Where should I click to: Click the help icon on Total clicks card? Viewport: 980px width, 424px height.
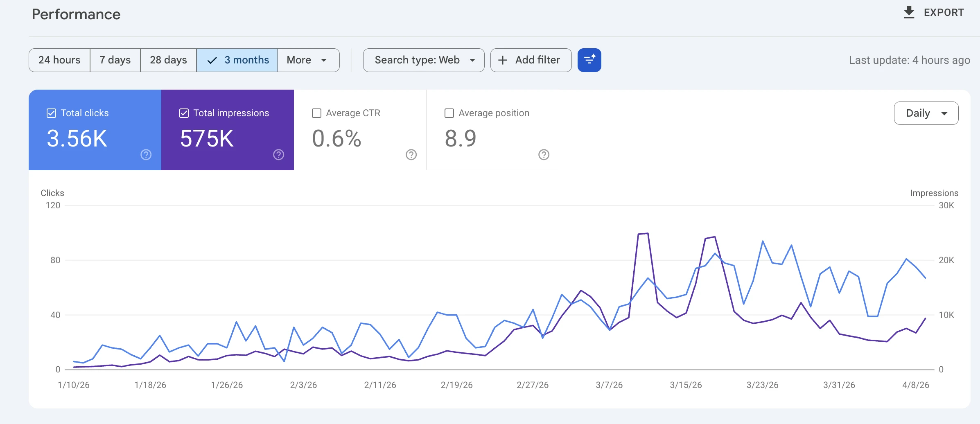click(x=146, y=155)
